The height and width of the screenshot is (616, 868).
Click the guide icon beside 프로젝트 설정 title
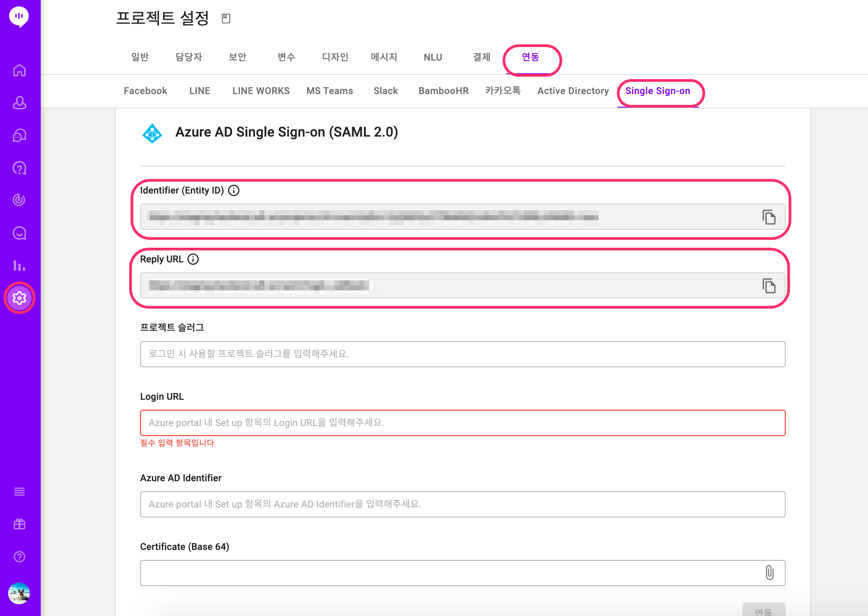pyautogui.click(x=226, y=19)
